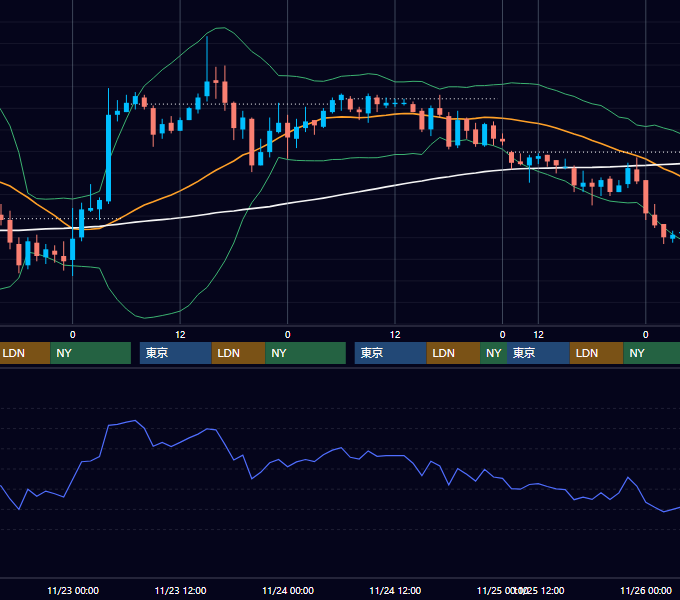The width and height of the screenshot is (680, 600).
Task: Select the last NY session block
Action: click(652, 353)
